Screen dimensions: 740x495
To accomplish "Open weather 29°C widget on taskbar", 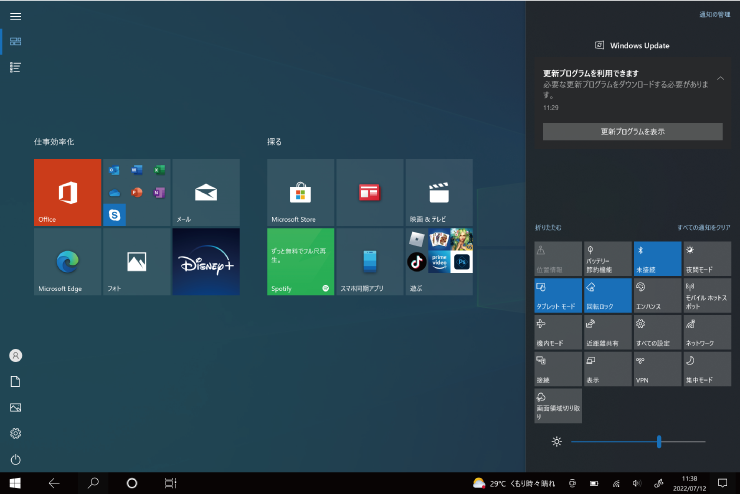I will coord(514,483).
